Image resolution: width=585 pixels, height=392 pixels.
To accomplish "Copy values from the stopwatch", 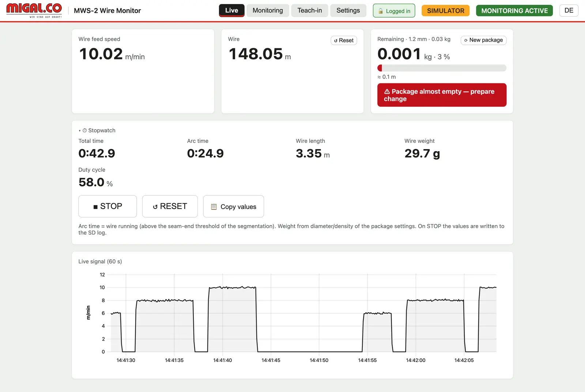I will pyautogui.click(x=234, y=206).
